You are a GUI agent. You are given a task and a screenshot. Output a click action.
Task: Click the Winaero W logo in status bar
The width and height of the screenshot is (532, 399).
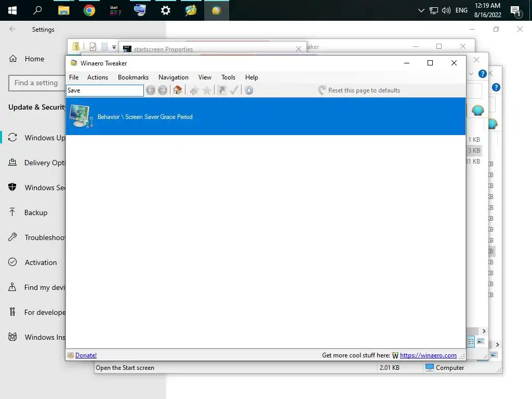[x=395, y=355]
